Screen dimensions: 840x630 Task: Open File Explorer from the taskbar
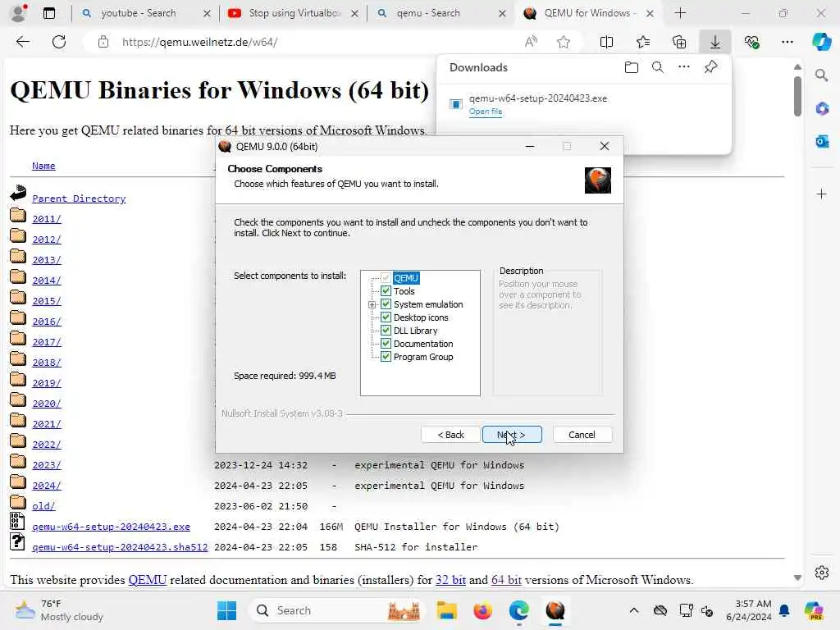447,610
